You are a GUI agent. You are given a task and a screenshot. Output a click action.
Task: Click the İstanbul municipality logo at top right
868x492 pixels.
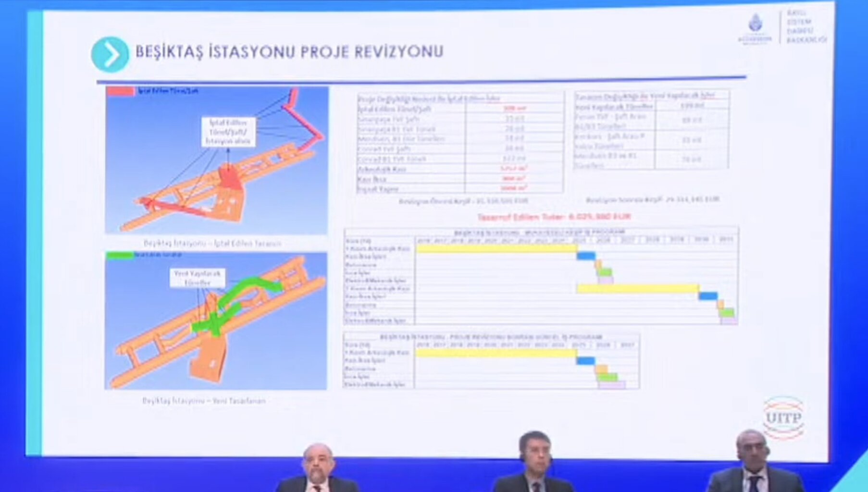click(755, 29)
